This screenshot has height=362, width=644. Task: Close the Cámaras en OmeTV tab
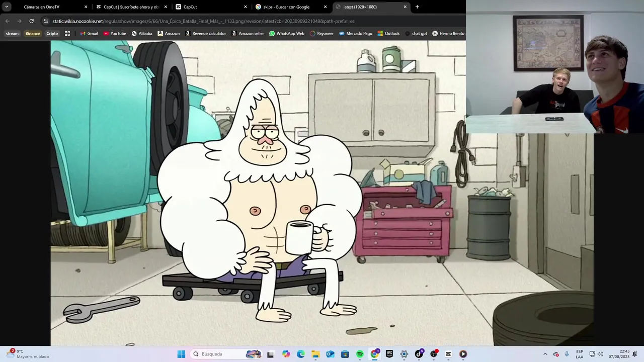coord(86,7)
